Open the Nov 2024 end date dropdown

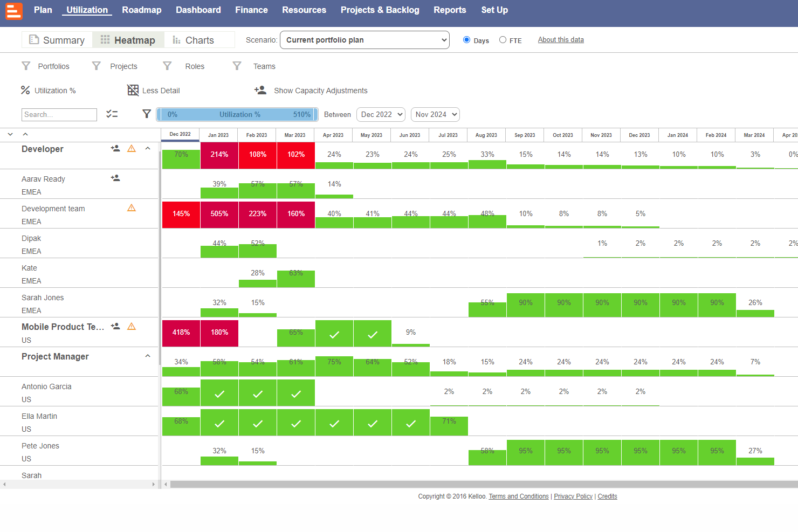[435, 114]
